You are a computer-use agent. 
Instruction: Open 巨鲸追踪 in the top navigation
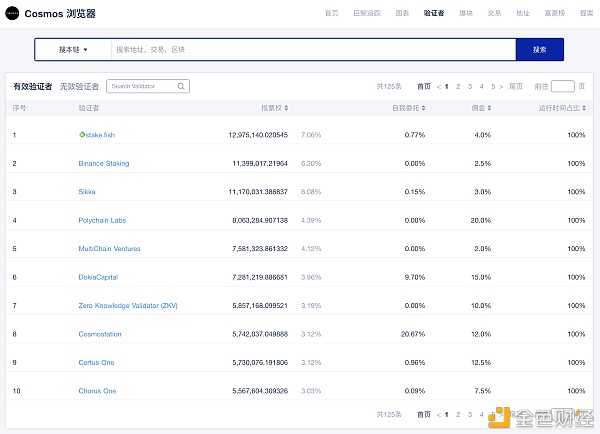coord(367,13)
